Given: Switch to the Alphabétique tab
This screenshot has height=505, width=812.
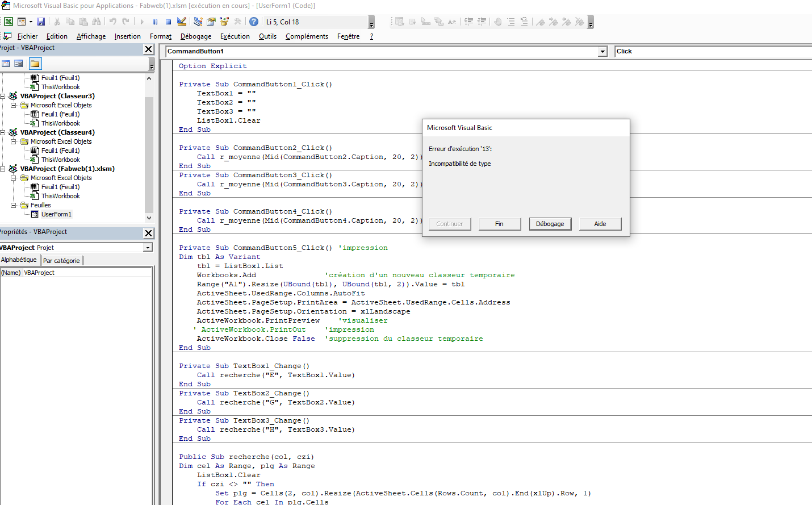Looking at the screenshot, I should pos(19,260).
